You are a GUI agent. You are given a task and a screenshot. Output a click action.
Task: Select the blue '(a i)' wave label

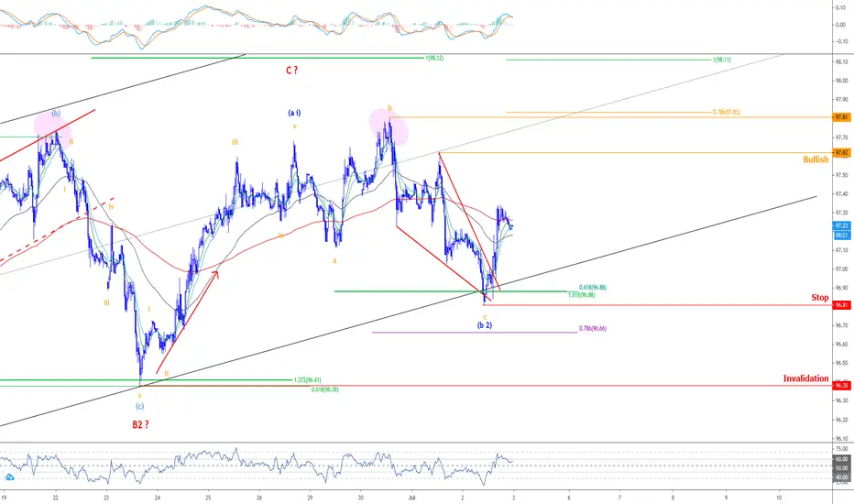point(294,113)
